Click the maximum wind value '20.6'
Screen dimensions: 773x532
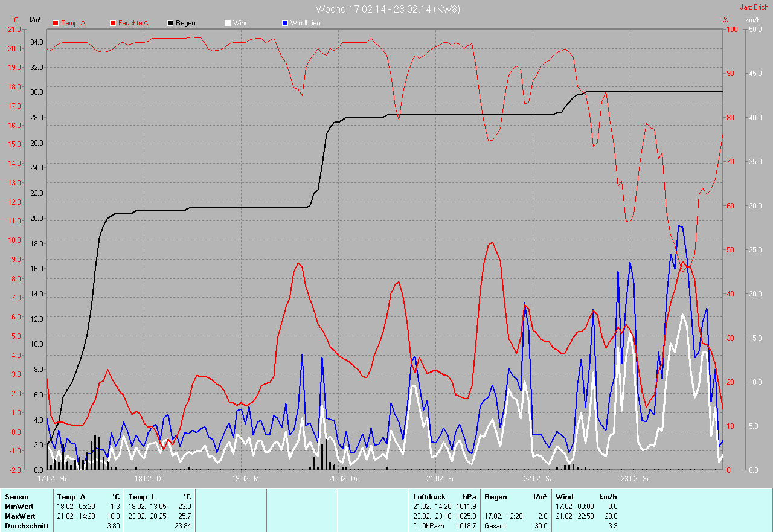(612, 516)
